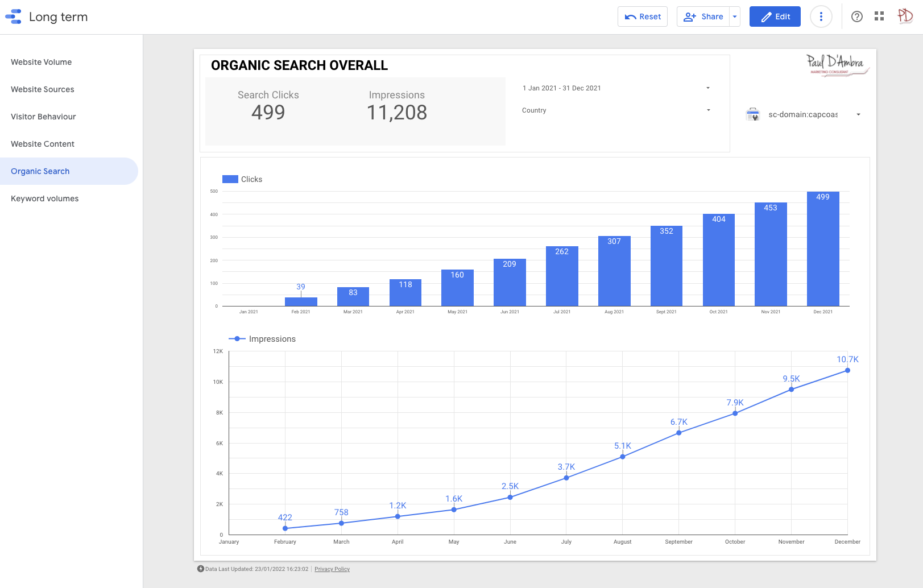
Task: Open the account profile avatar
Action: coord(905,16)
